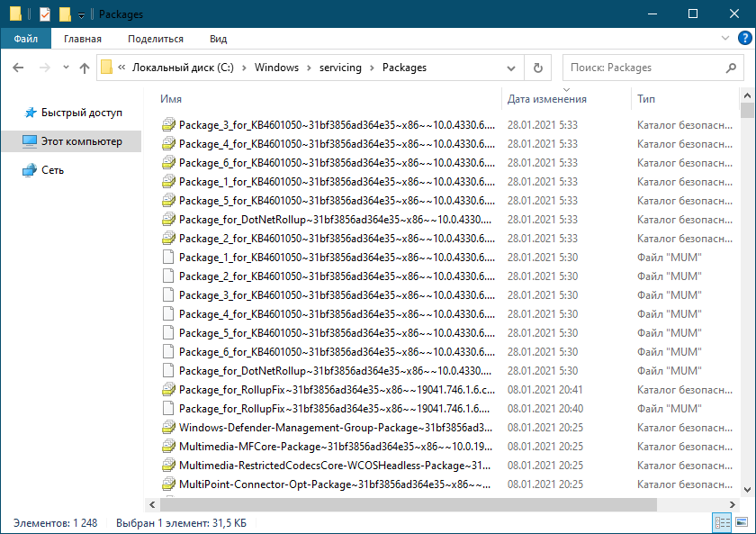Open Help using the blue question mark

point(744,38)
